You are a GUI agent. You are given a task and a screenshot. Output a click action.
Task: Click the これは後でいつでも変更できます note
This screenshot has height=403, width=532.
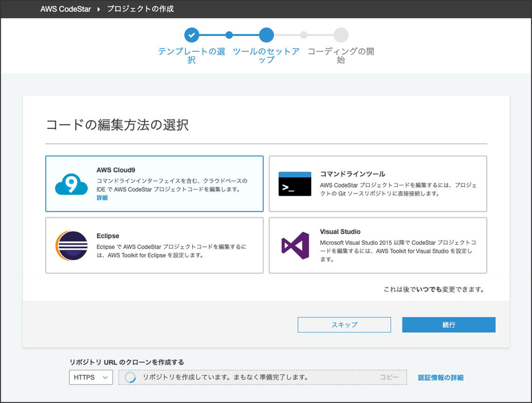point(435,289)
